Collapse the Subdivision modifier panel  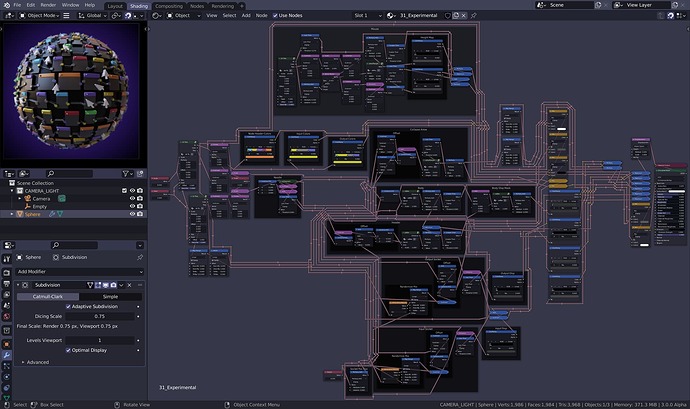[x=18, y=285]
